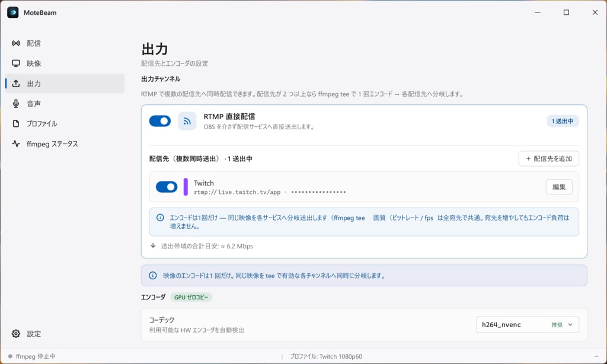Click the info icon in the エンコードは1回だけ note
Screen dimensions: 607x364
coord(160,218)
